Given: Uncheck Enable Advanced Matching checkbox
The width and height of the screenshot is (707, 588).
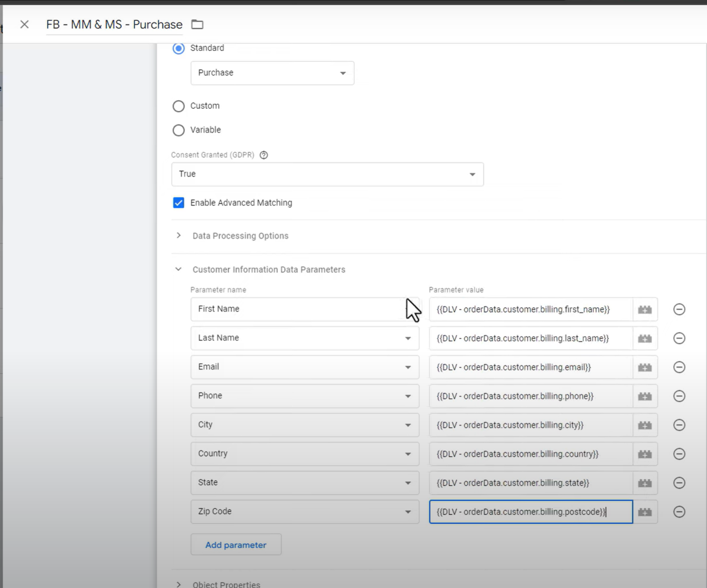Looking at the screenshot, I should [x=179, y=203].
